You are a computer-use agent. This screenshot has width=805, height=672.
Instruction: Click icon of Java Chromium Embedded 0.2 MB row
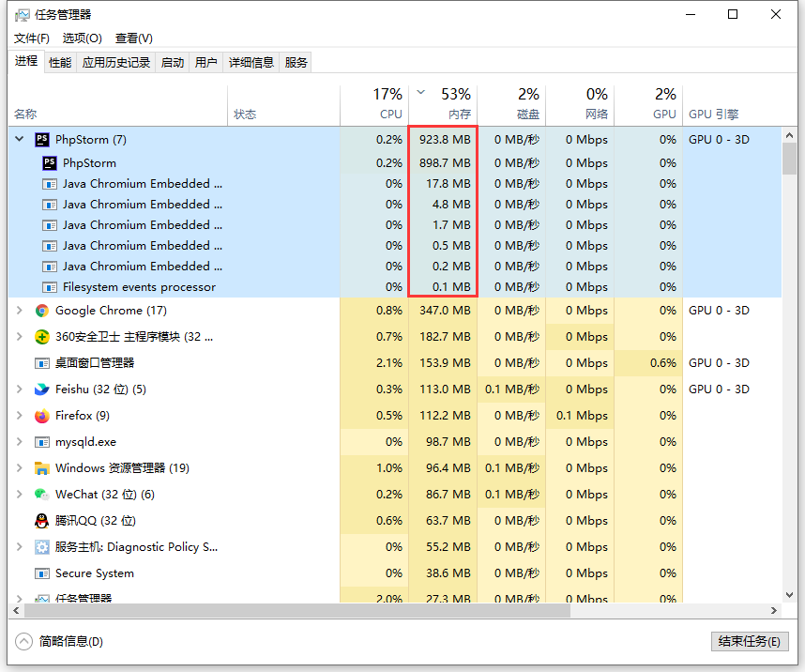[x=50, y=267]
